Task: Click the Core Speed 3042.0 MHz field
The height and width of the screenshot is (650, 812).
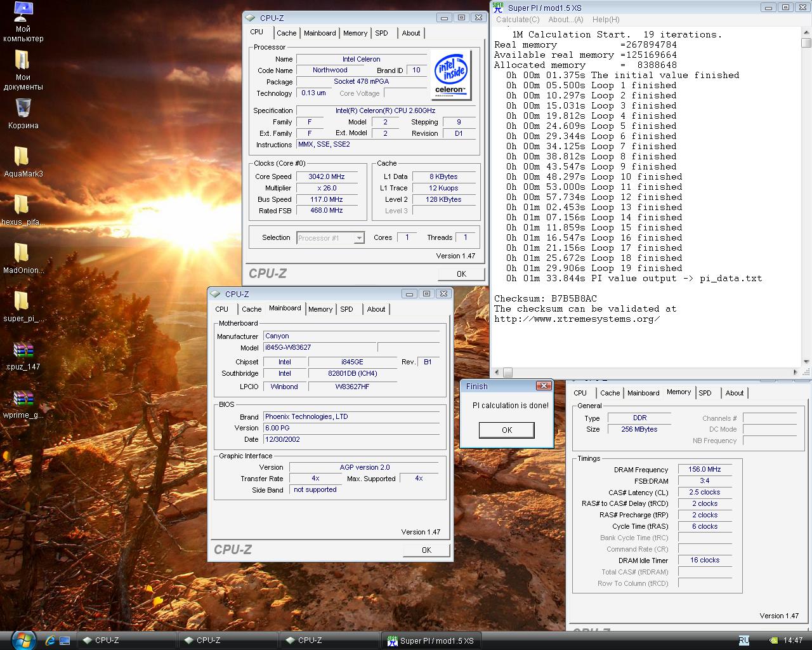Action: 327,176
